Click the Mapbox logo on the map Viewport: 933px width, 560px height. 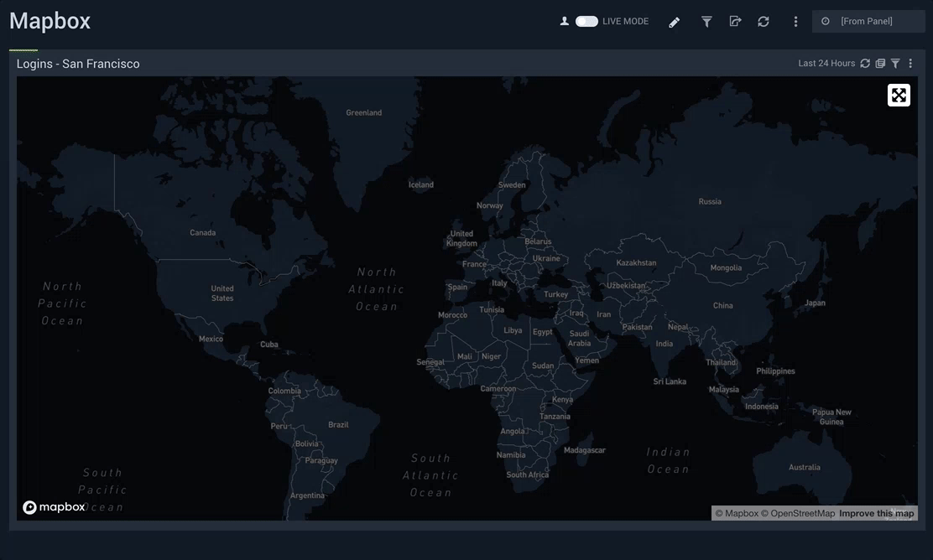click(55, 507)
